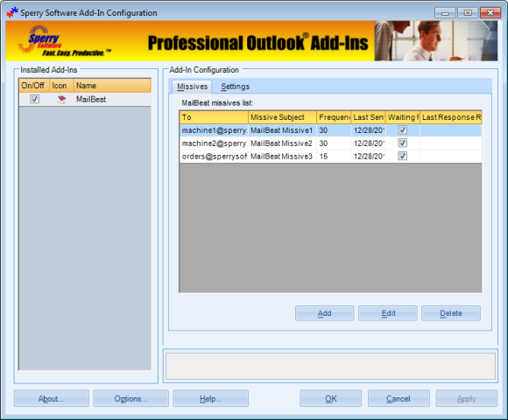Image resolution: width=508 pixels, height=420 pixels.
Task: Click the Edit button
Action: click(388, 313)
